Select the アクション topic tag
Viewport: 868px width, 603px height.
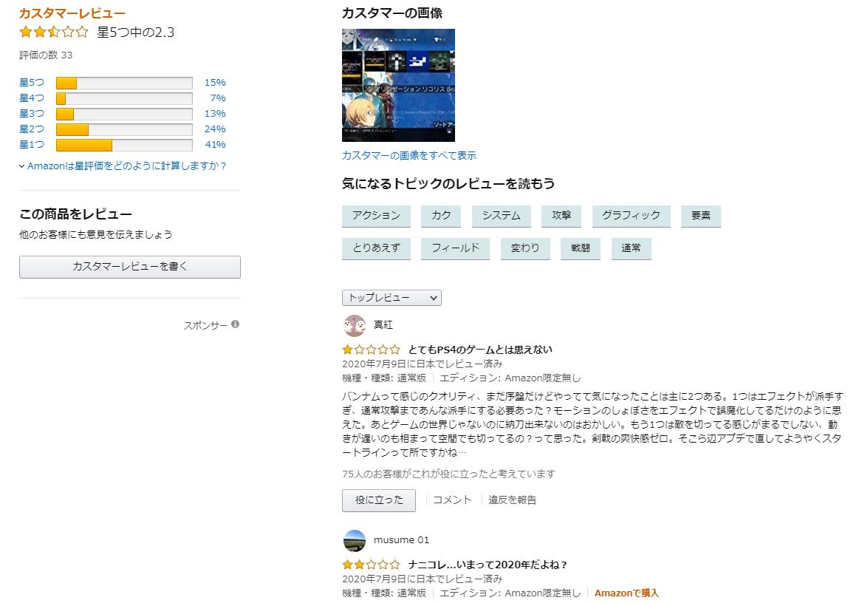tap(376, 216)
